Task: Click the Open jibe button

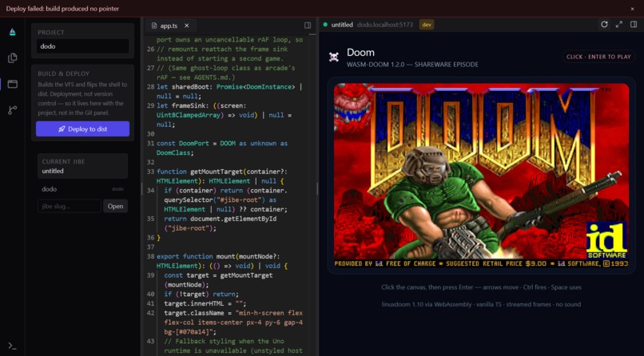Action: (115, 206)
